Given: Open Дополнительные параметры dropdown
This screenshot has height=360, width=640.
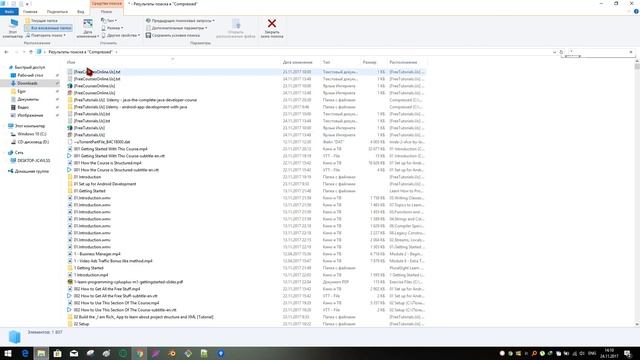Looking at the screenshot, I should [177, 28].
